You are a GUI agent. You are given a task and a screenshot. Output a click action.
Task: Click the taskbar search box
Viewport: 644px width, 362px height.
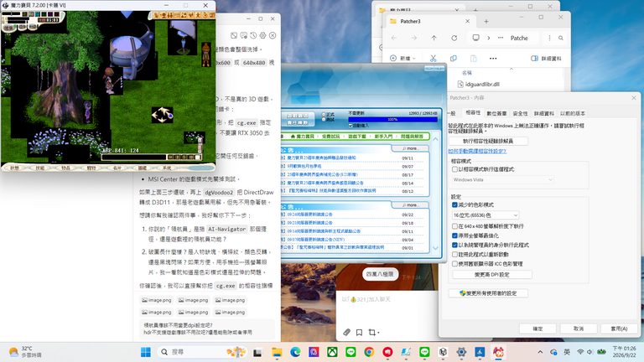[x=202, y=352]
